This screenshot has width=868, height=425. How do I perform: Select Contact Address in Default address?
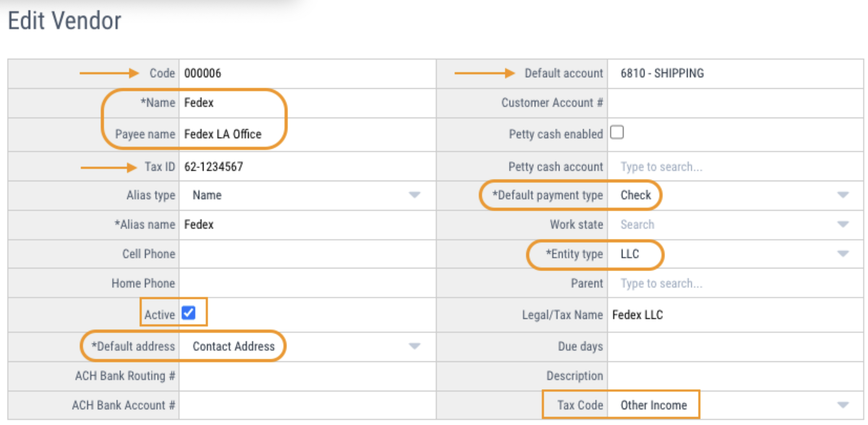tap(233, 346)
